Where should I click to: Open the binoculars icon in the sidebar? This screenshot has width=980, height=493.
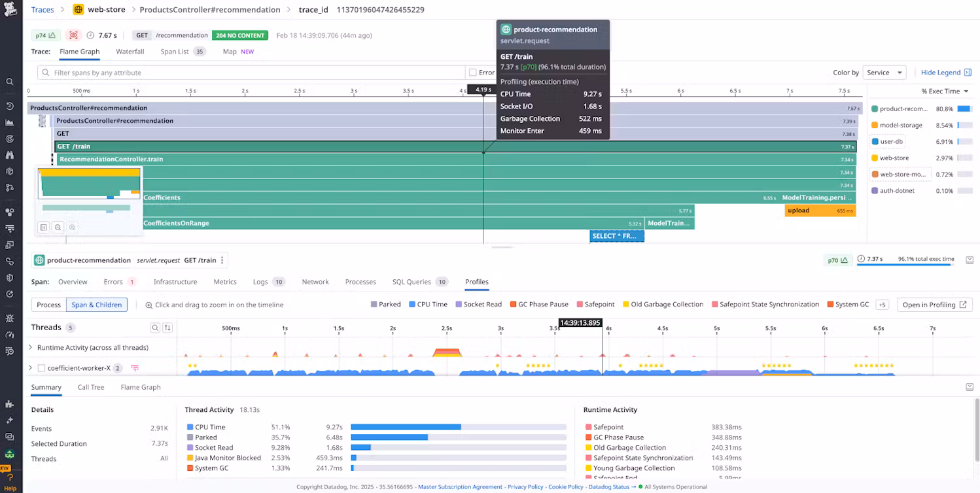click(10, 155)
